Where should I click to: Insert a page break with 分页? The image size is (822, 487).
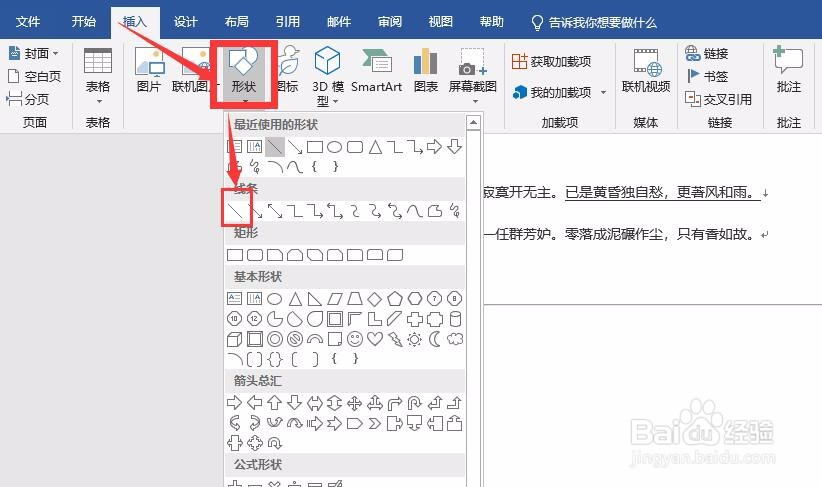(x=28, y=99)
